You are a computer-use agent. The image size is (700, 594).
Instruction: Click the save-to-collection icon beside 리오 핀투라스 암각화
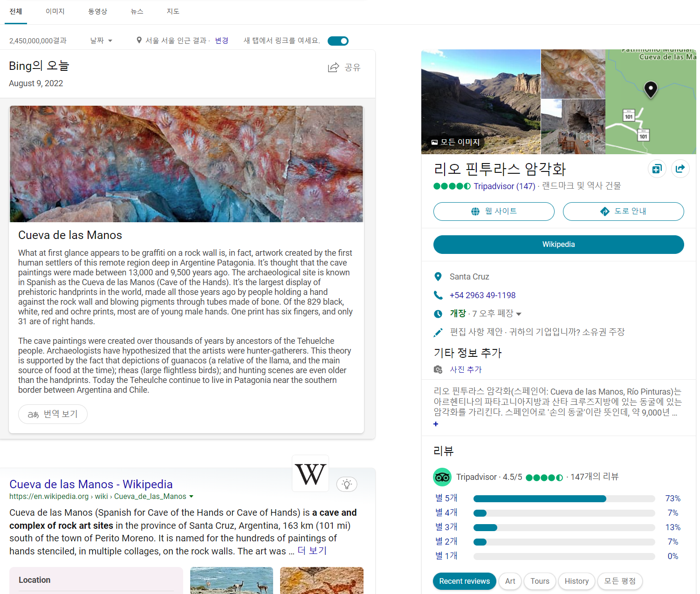657,169
